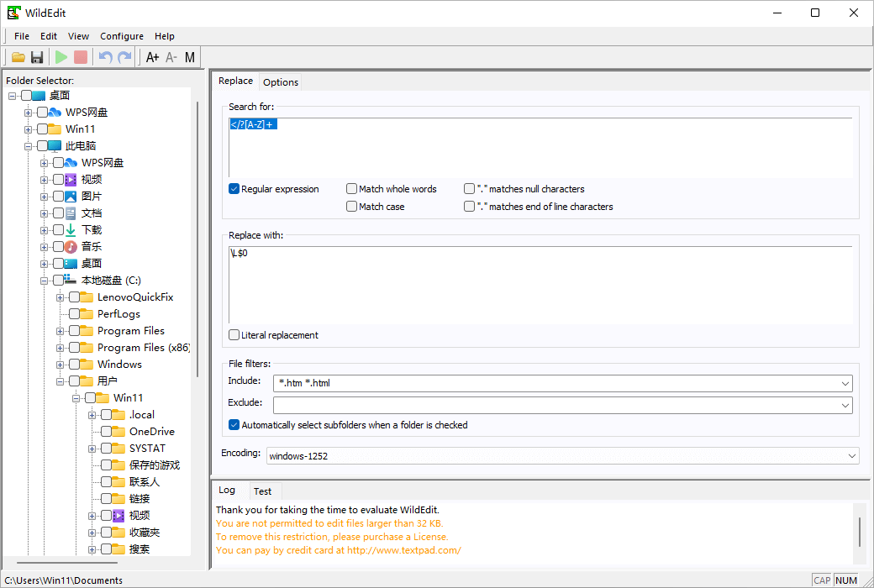Switch to the Options tab
Viewport: 874px width, 588px height.
coord(281,82)
